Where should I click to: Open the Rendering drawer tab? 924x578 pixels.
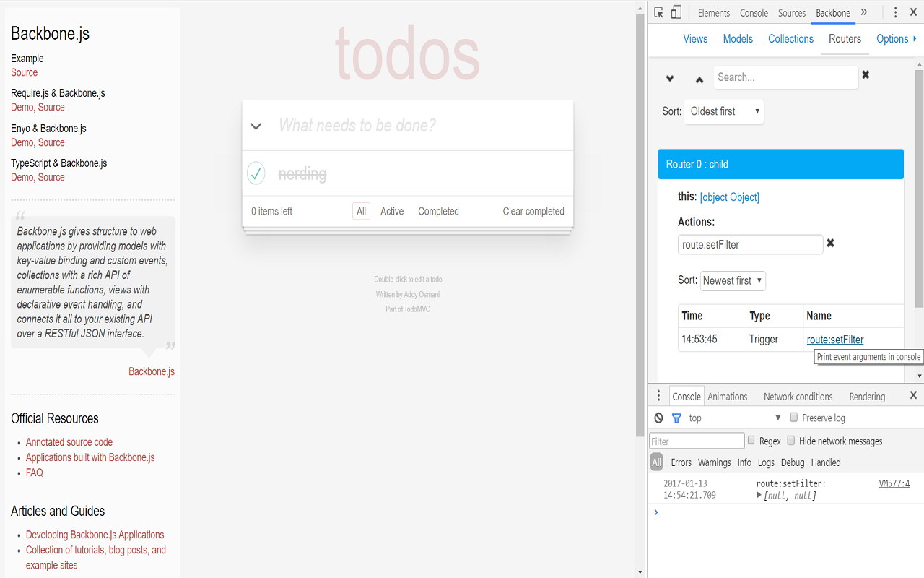[867, 397]
